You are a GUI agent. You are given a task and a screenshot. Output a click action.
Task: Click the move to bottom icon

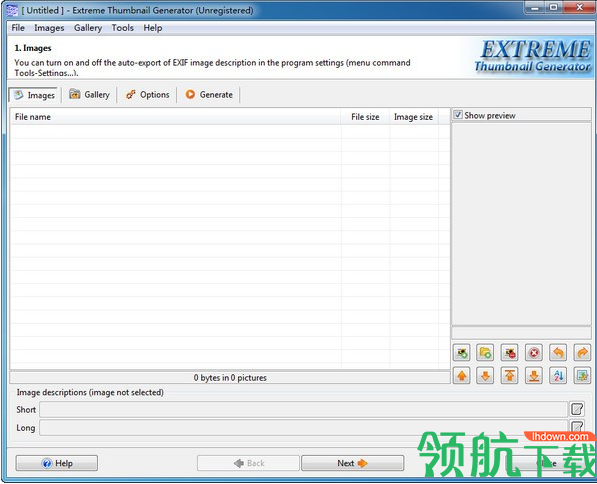[x=534, y=376]
